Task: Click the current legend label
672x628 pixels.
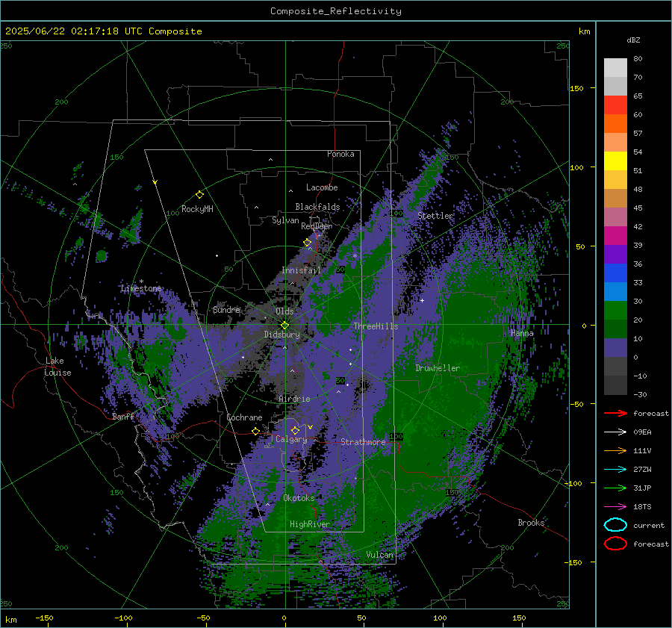Action: click(x=649, y=525)
